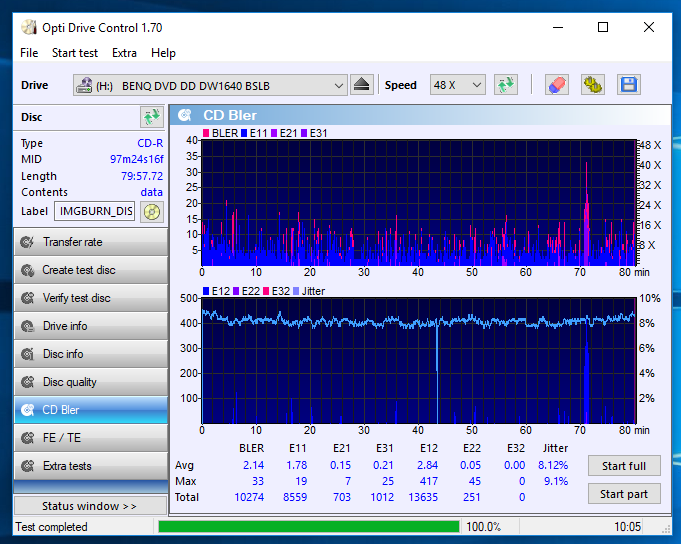Click the E12 max value 417
Screen dimensions: 681x544
(x=429, y=481)
